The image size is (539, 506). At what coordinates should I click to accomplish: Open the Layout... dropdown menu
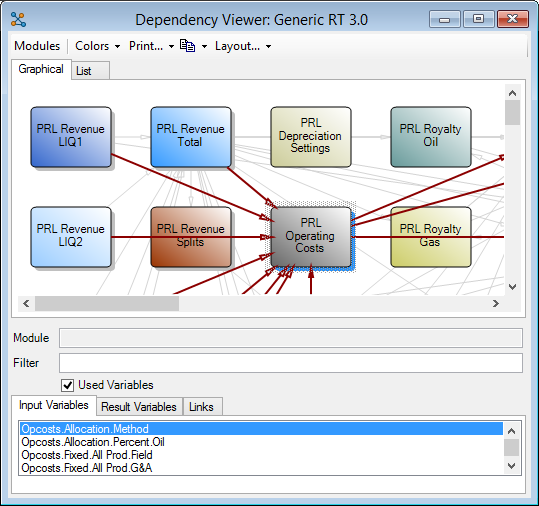pos(243,46)
